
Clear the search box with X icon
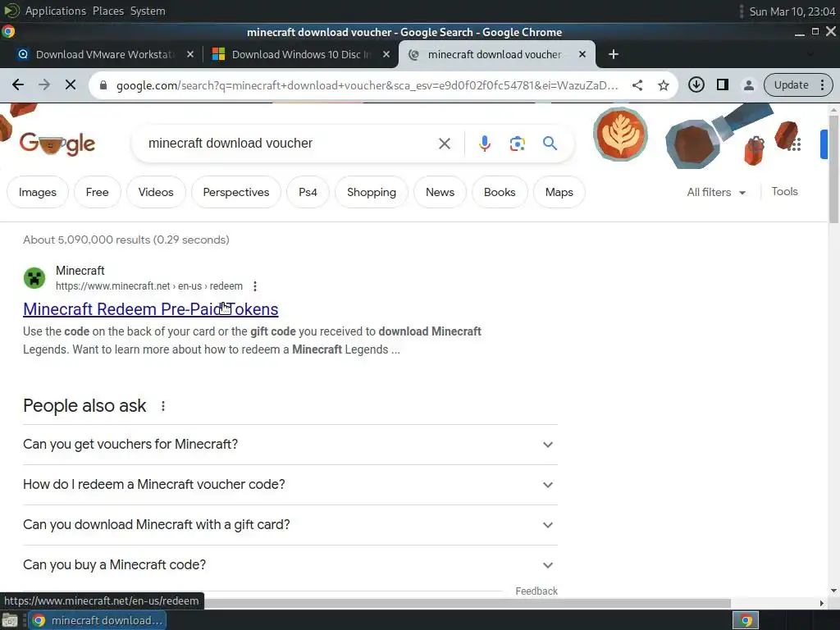[x=444, y=144]
